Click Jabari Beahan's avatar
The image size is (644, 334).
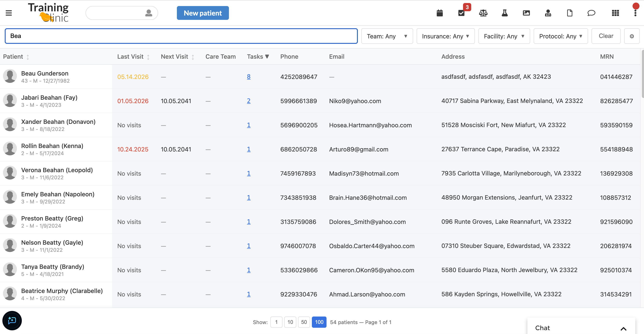click(10, 100)
